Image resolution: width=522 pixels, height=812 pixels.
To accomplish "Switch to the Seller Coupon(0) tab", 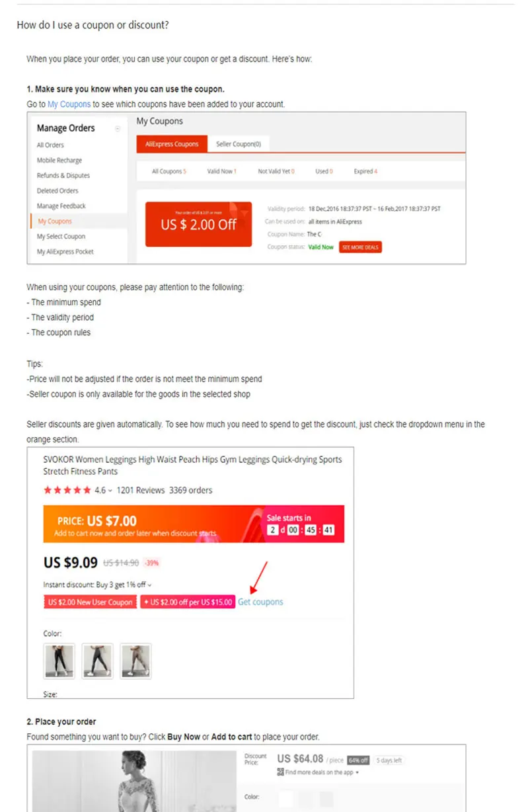I will [238, 144].
